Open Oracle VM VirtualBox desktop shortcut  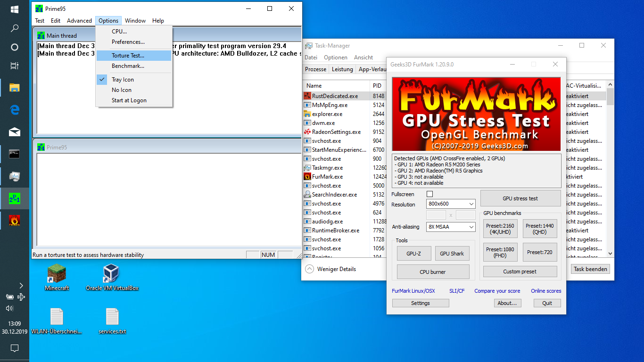pos(112,278)
